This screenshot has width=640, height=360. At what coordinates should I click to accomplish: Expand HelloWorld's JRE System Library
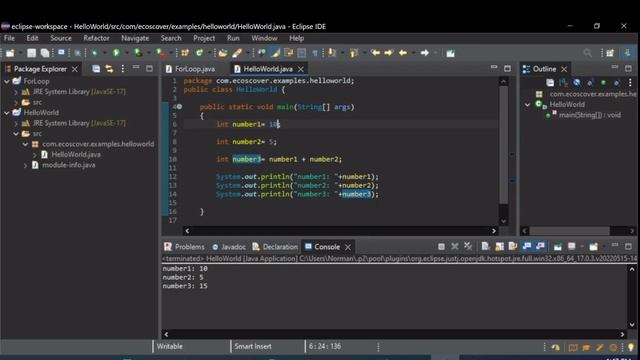pyautogui.click(x=16, y=123)
